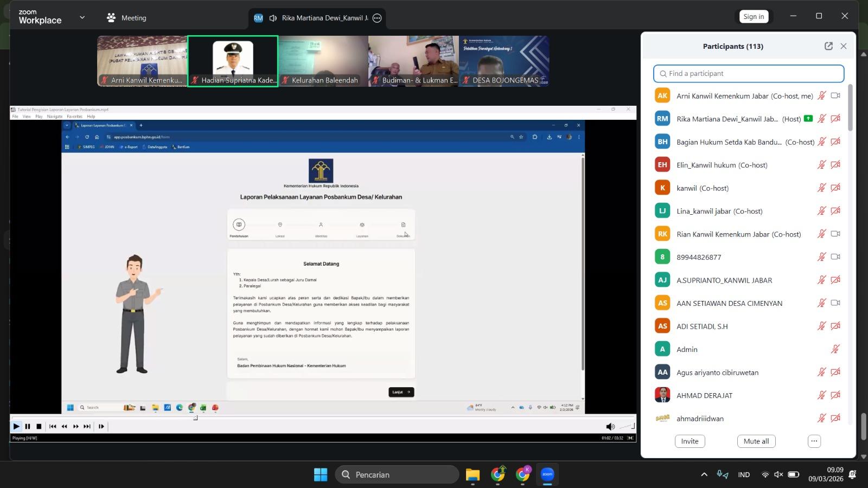Open more options beside Rika Martiana Dewi
Screen dimensions: 868x488
(x=377, y=18)
